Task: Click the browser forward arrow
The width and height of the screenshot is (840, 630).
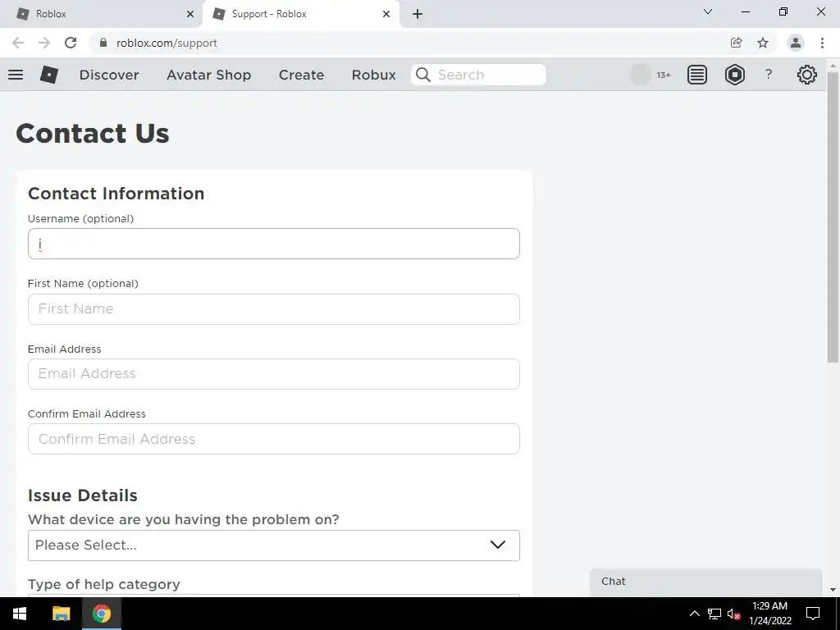Action: (44, 43)
